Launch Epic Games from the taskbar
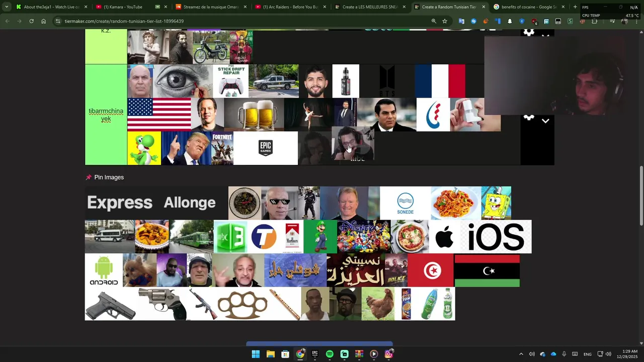 tap(314, 354)
